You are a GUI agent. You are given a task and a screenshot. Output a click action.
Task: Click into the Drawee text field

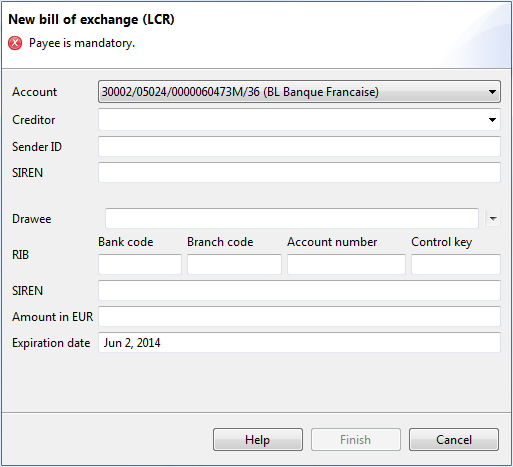(292, 218)
